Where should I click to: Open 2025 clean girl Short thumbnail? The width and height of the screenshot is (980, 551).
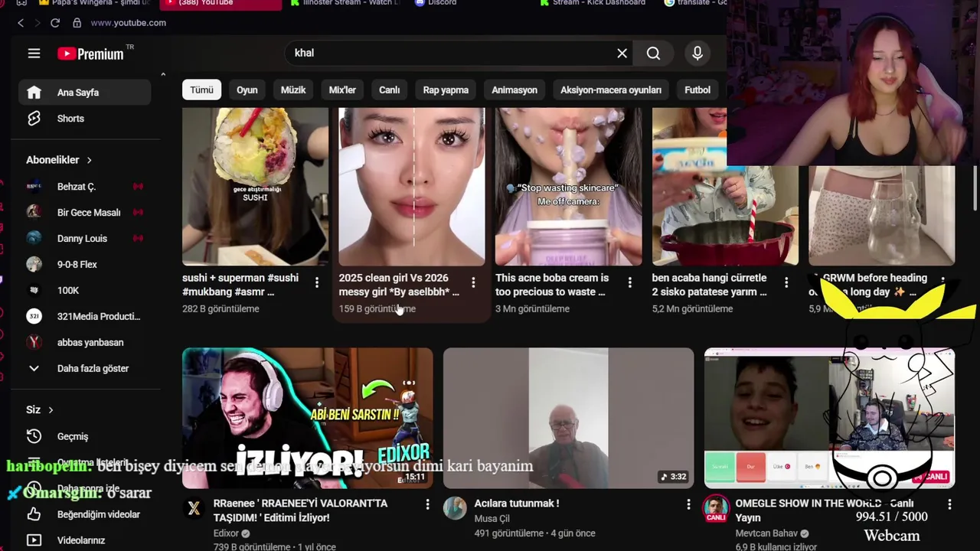coord(412,186)
